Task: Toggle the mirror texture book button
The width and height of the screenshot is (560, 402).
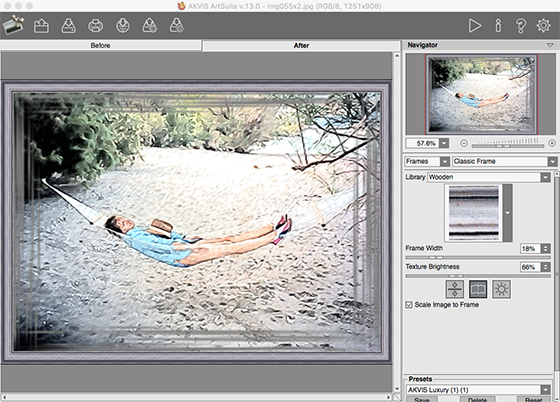Action: click(x=478, y=289)
